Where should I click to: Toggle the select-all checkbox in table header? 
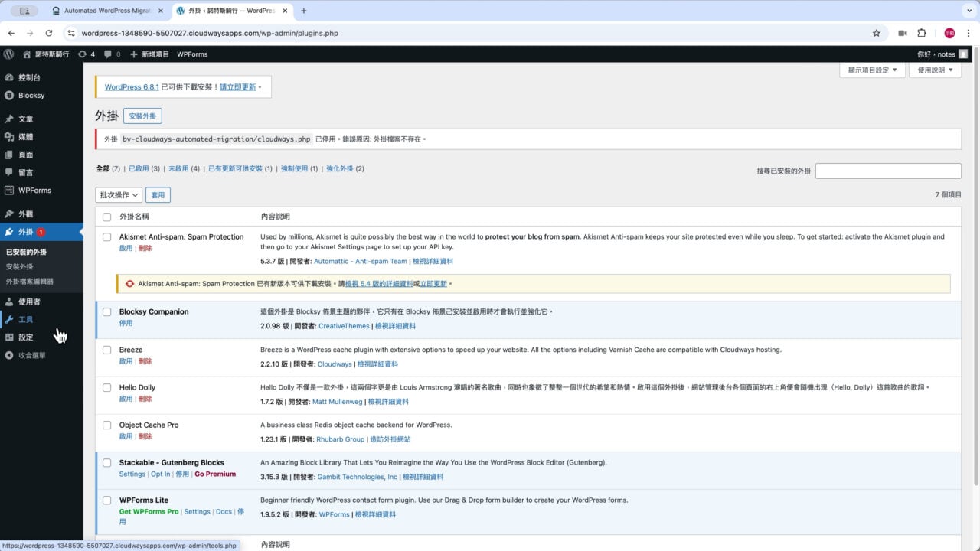point(107,217)
